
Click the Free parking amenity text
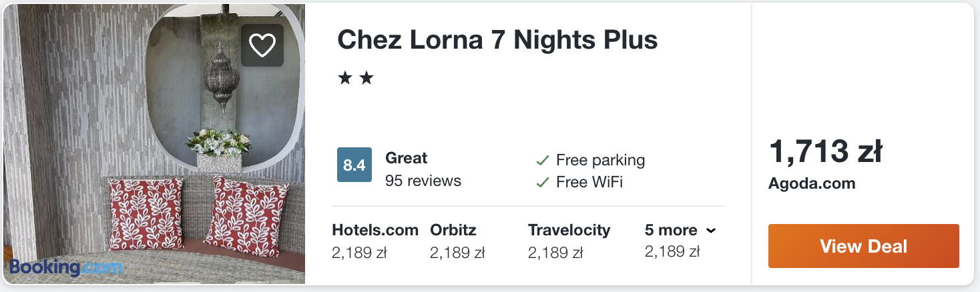600,160
